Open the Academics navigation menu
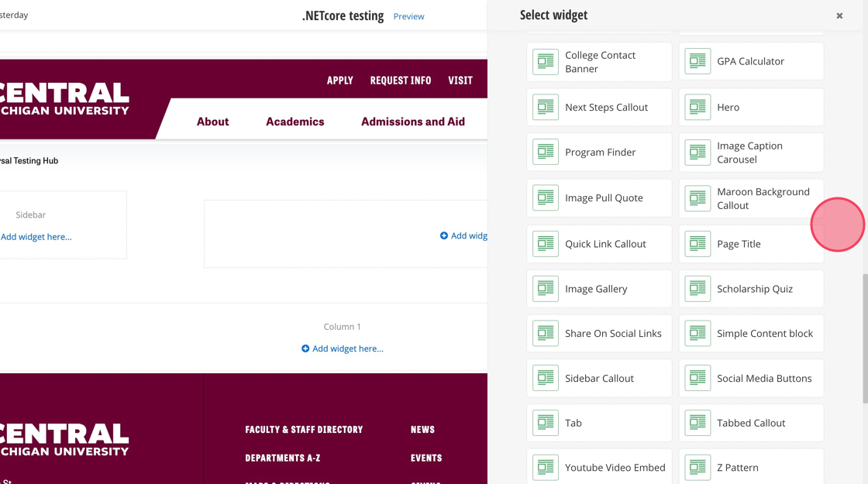Screen dimensions: 868x484 point(295,122)
